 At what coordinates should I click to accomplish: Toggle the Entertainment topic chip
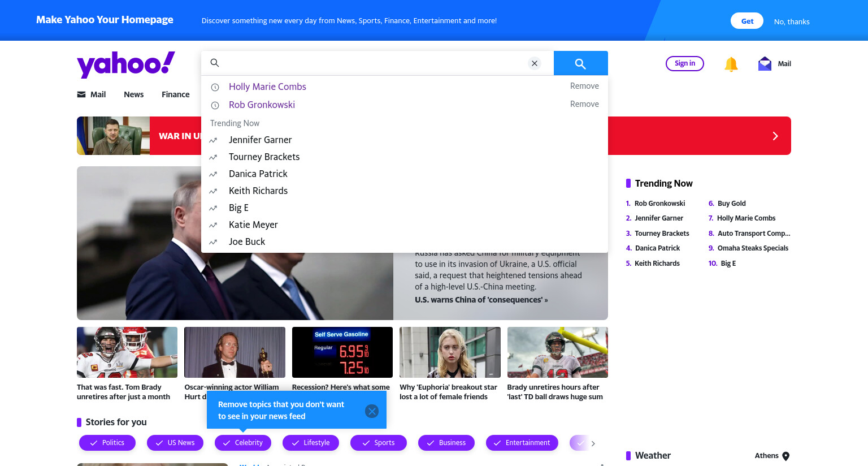(x=522, y=443)
